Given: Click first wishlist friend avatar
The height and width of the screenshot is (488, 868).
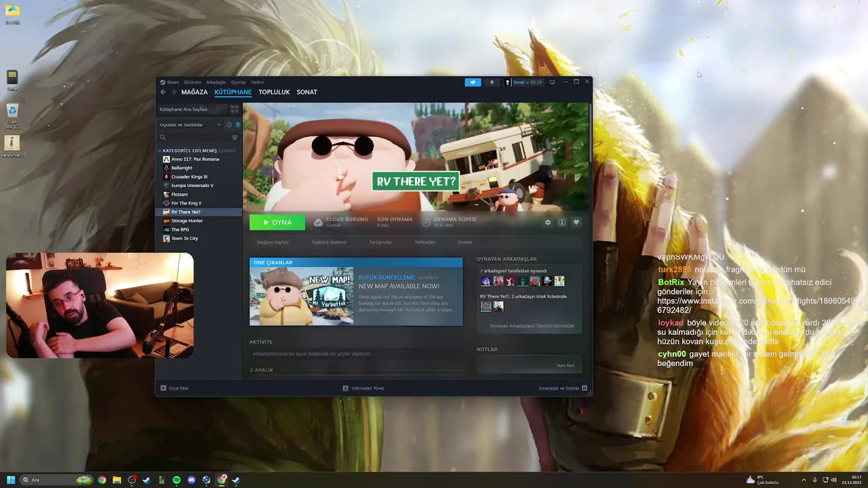Looking at the screenshot, I should 486,306.
